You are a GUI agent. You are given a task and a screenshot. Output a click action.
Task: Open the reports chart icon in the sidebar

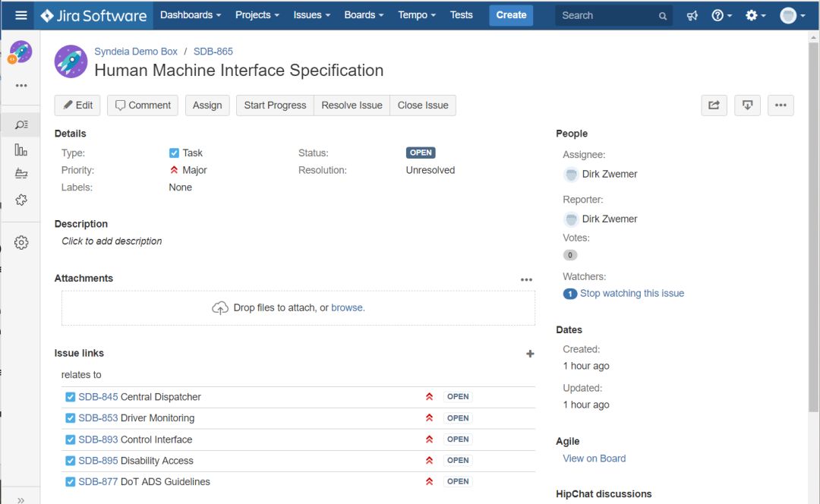[x=21, y=150]
